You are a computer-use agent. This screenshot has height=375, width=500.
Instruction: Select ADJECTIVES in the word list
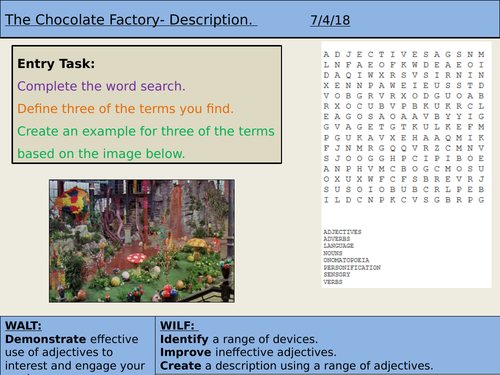tap(342, 232)
